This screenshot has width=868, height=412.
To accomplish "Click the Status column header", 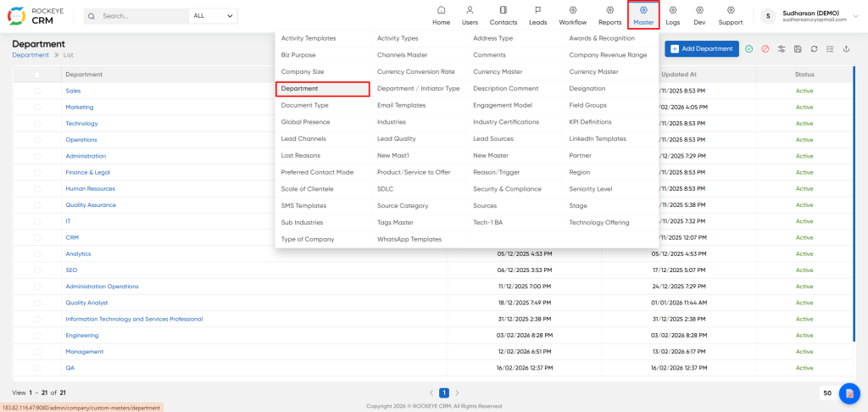I will tap(804, 75).
